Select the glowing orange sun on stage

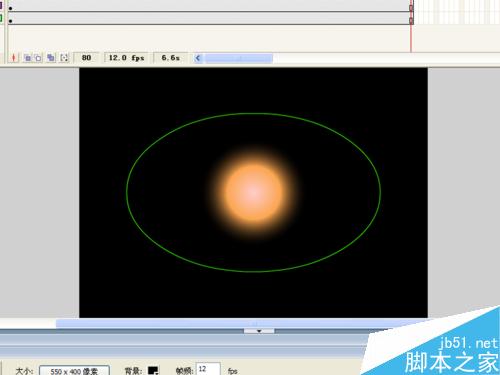tap(254, 193)
